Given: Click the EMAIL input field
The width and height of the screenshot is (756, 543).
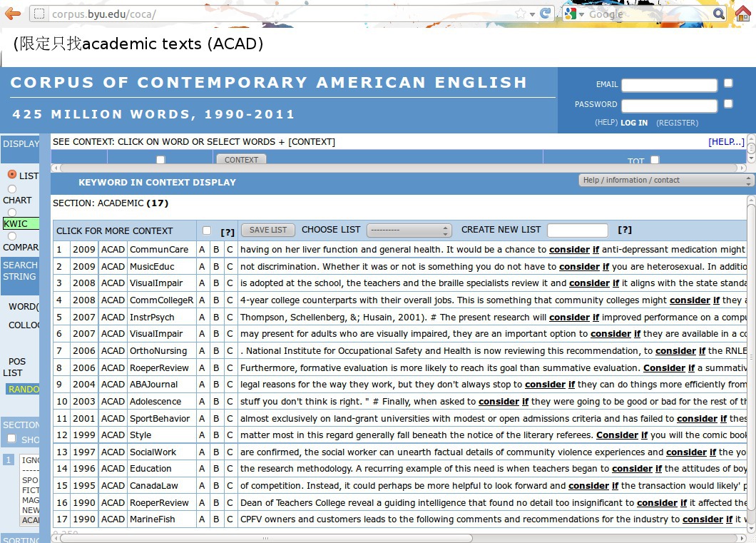Looking at the screenshot, I should pyautogui.click(x=669, y=85).
